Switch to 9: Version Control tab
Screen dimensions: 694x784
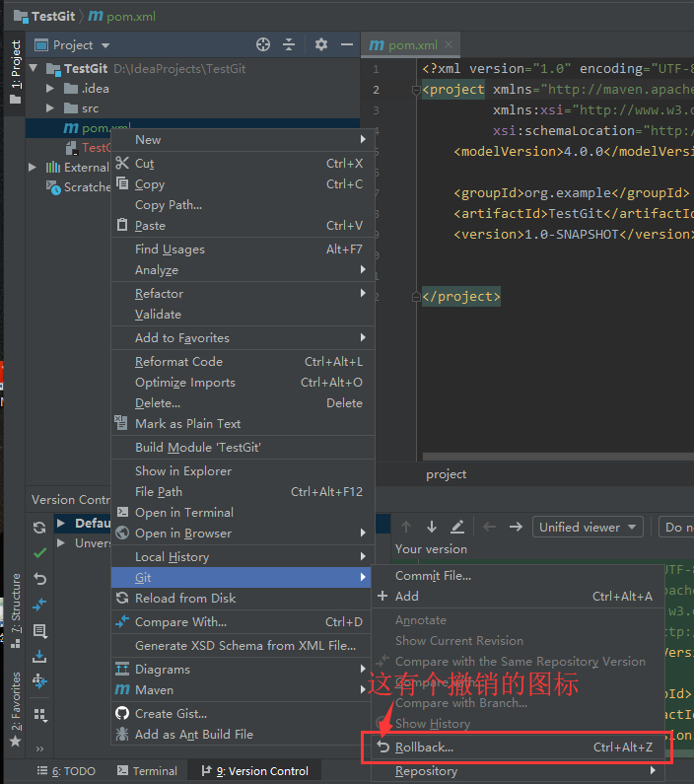point(254,771)
